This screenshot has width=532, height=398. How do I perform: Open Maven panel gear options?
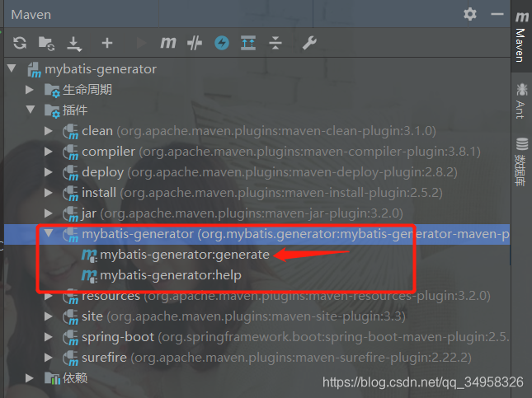pyautogui.click(x=470, y=14)
